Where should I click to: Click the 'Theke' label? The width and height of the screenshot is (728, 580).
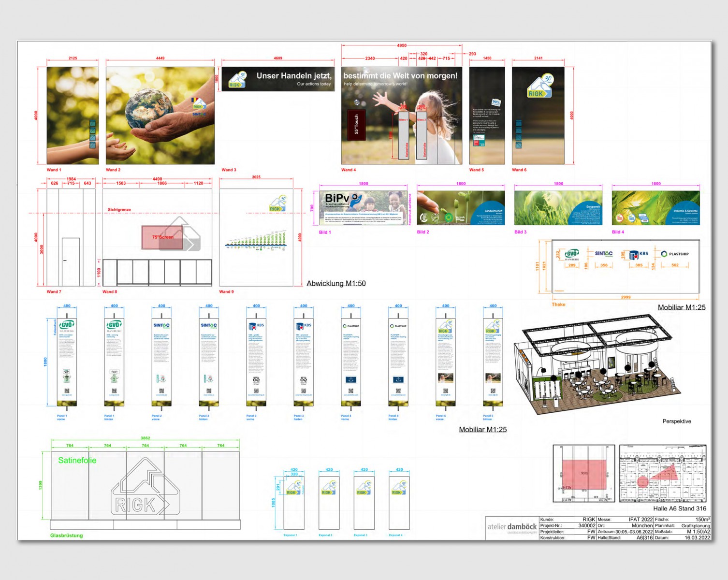tap(558, 304)
